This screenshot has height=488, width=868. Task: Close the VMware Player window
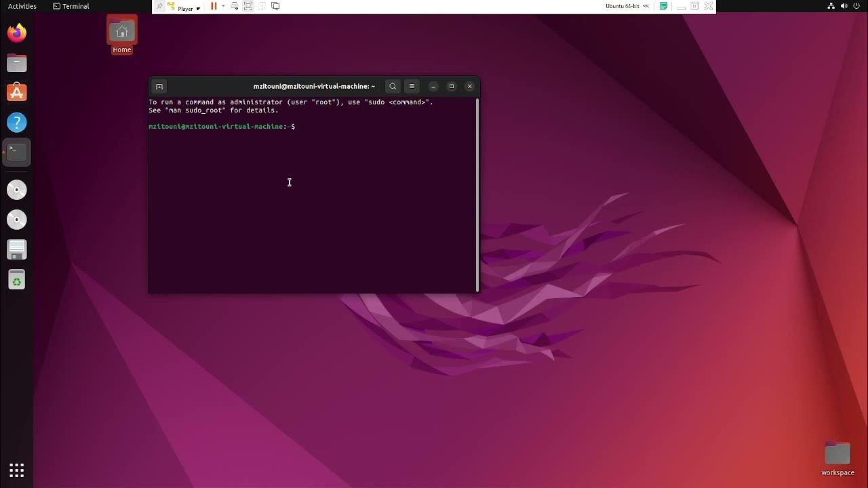[x=709, y=6]
